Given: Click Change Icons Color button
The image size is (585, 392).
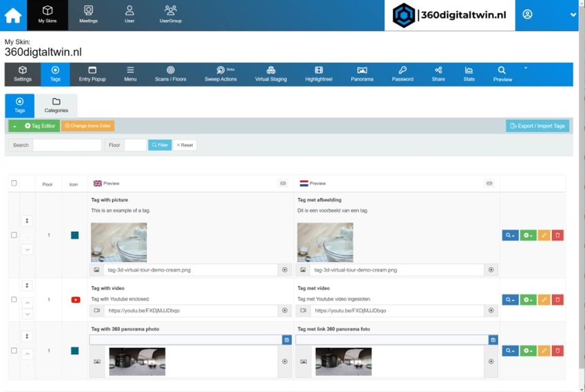Looking at the screenshot, I should coord(87,126).
